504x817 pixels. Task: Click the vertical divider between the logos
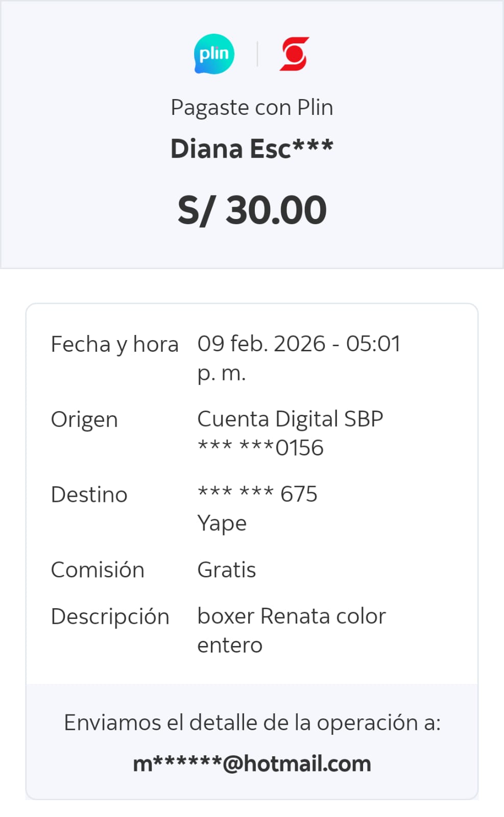(x=257, y=54)
